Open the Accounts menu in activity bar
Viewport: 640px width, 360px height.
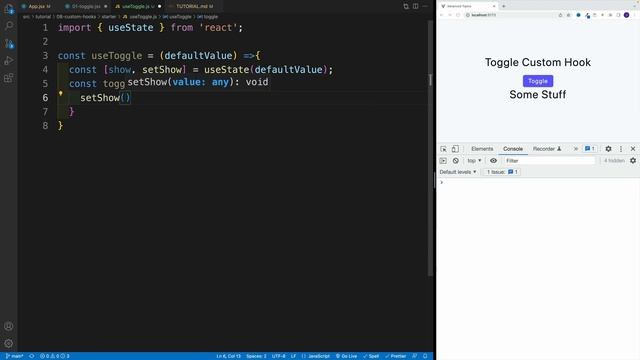[x=9, y=326]
